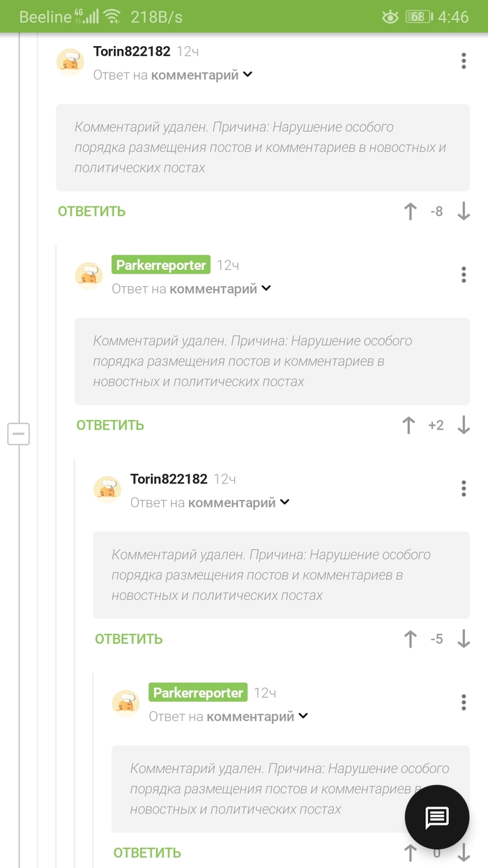Screen dimensions: 488x868
Task: Open the three-dot menu on Torin822182's top comment
Action: point(464,61)
